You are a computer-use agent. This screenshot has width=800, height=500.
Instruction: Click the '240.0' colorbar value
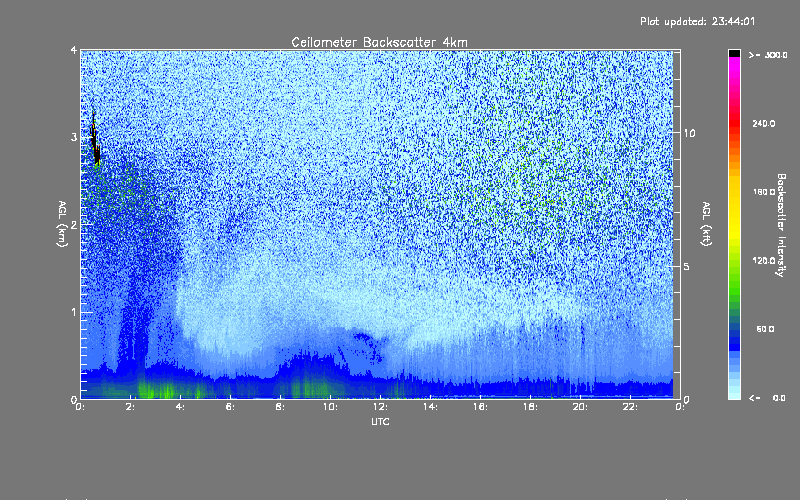tap(764, 123)
